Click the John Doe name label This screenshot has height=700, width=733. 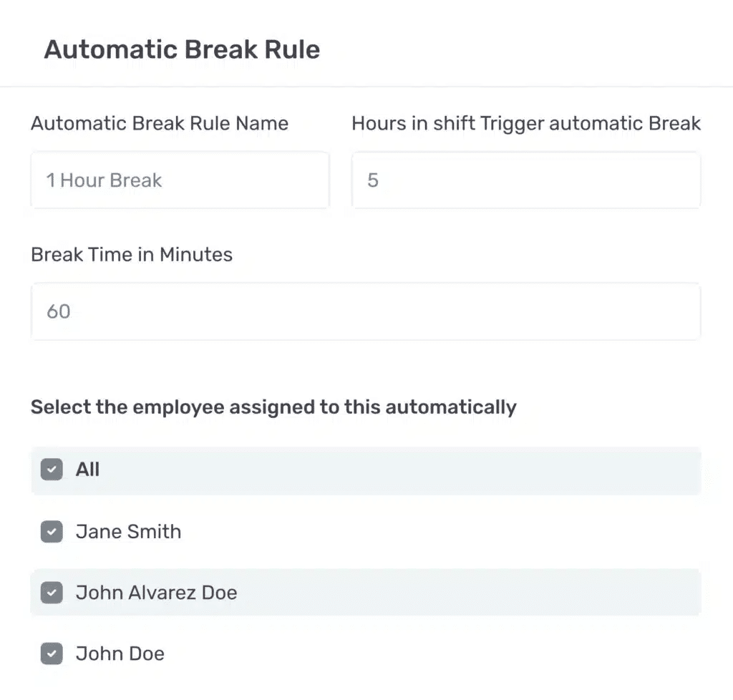(x=120, y=653)
